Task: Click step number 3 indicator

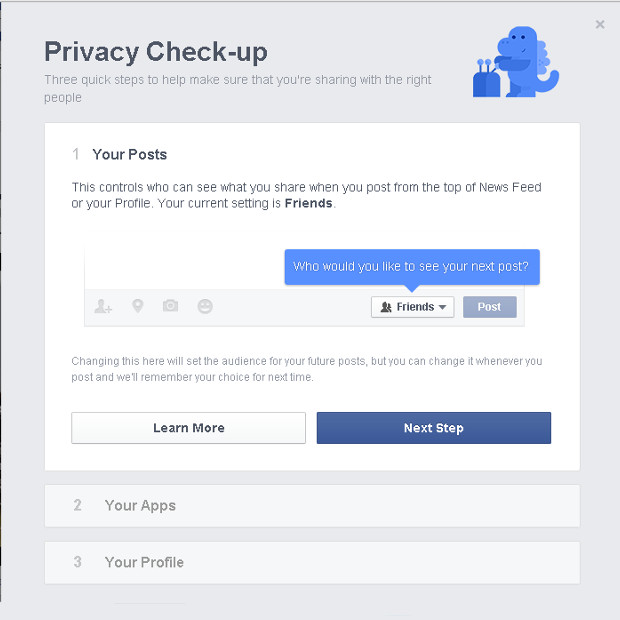Action: coord(78,562)
